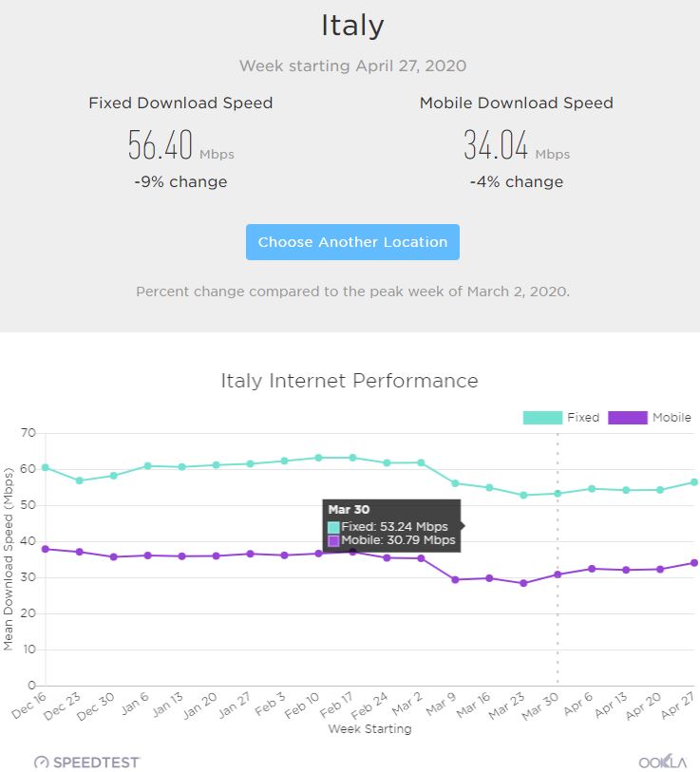Screen dimensions: 700x772
Task: Select the Fixed data point for Dec 16
Action: coord(45,467)
